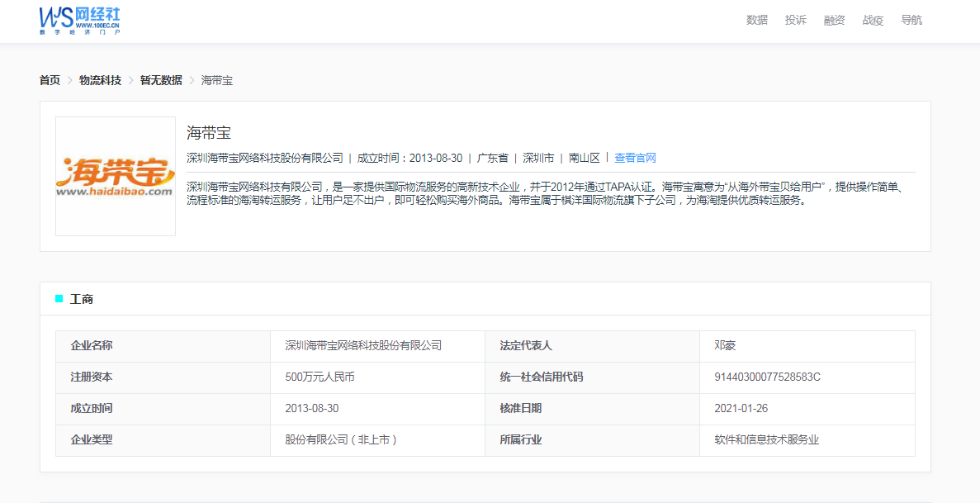This screenshot has height=503, width=980.
Task: Click the 海带宝 company title heading
Action: [x=209, y=133]
